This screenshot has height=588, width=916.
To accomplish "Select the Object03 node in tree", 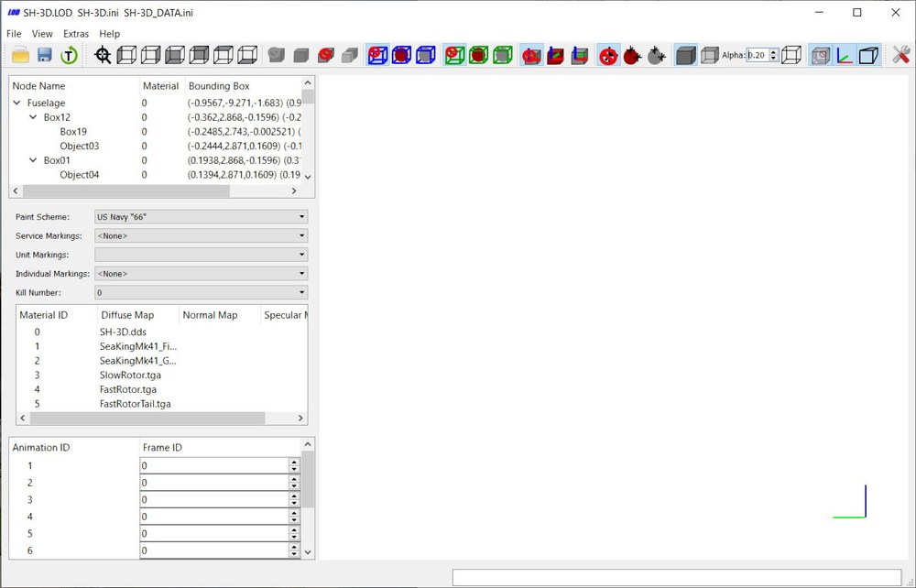I will point(80,146).
